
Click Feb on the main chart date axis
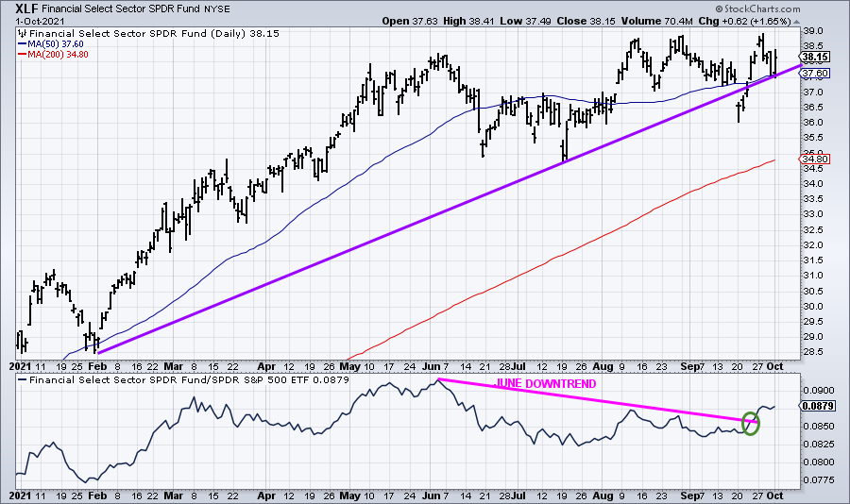pos(97,366)
